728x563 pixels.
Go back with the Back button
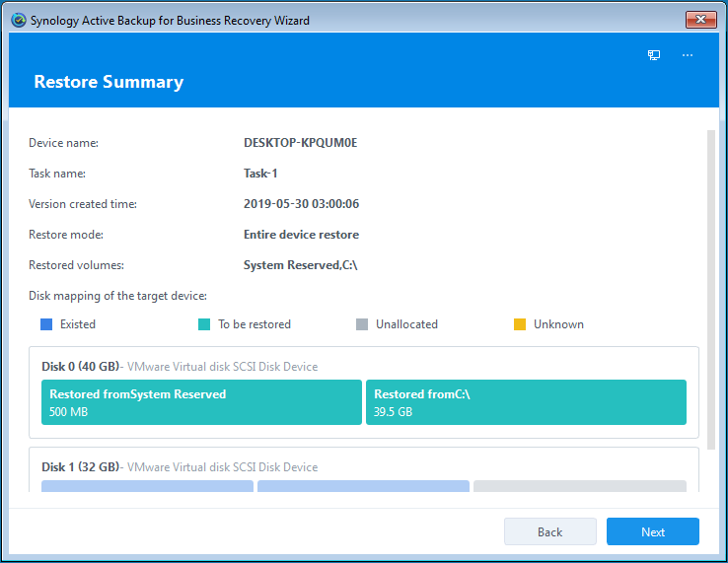(549, 531)
